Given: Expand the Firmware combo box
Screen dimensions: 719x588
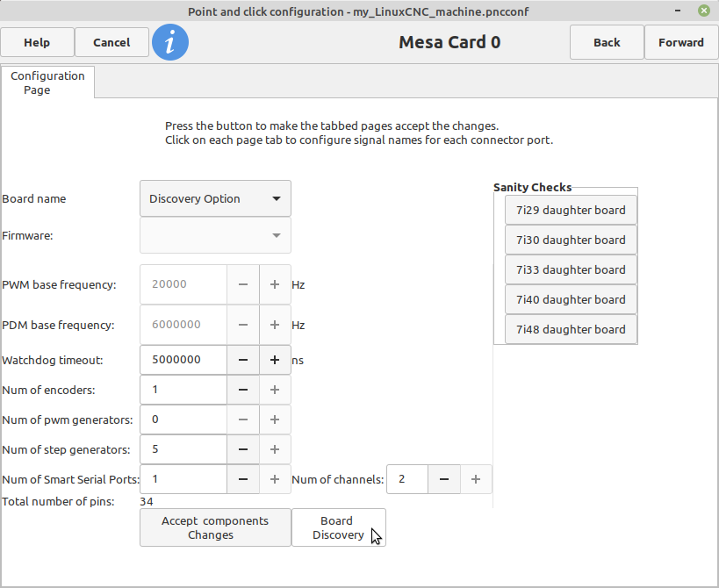Looking at the screenshot, I should [x=215, y=235].
